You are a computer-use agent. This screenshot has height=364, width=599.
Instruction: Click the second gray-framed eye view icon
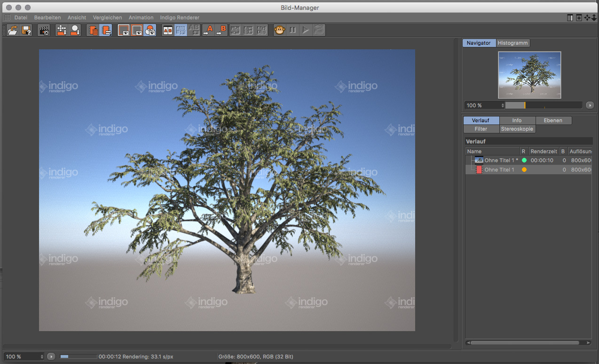coord(137,31)
